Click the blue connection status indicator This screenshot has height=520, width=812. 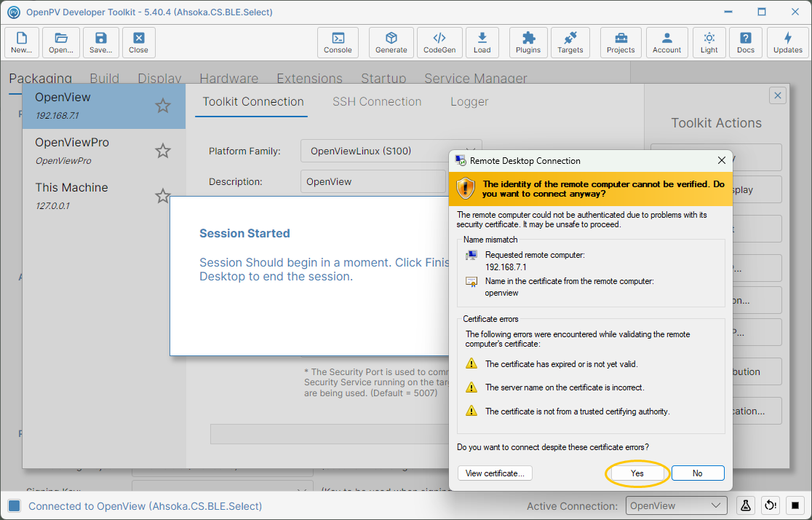pyautogui.click(x=15, y=506)
